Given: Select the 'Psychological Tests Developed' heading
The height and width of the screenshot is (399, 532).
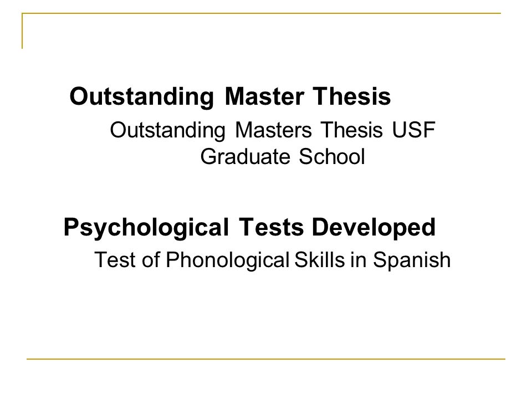Looking at the screenshot, I should 249,228.
